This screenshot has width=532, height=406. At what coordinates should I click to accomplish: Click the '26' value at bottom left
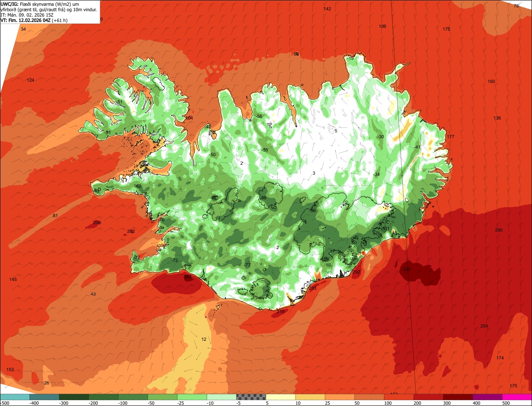[x=47, y=383]
